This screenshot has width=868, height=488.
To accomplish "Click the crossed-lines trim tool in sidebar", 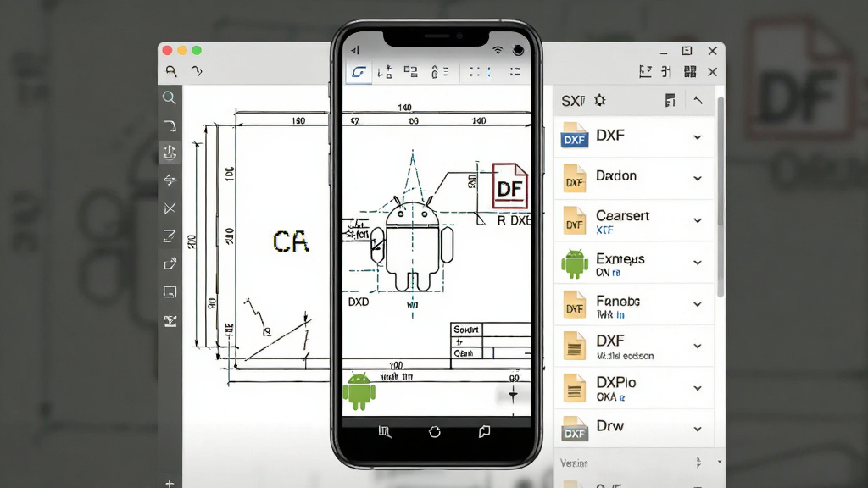I will coord(170,208).
